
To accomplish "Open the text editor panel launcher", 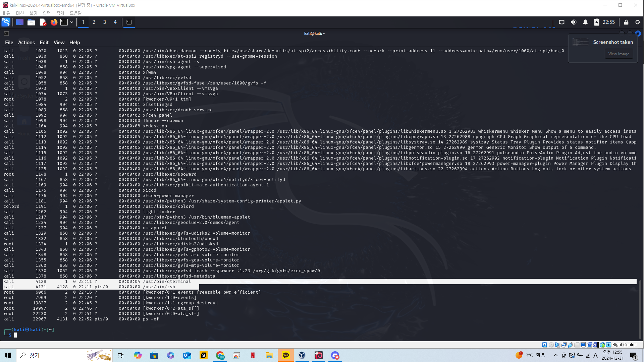I will [43, 22].
